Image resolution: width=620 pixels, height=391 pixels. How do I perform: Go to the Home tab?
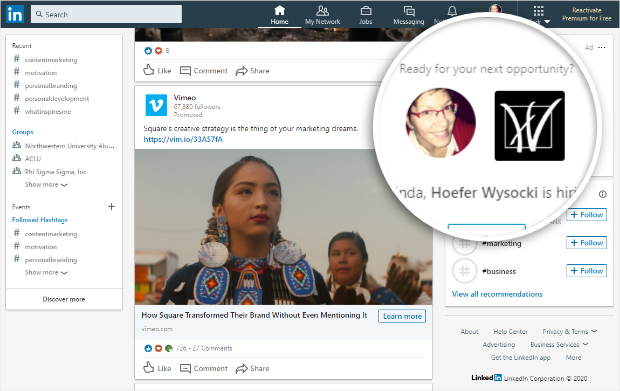(x=279, y=15)
